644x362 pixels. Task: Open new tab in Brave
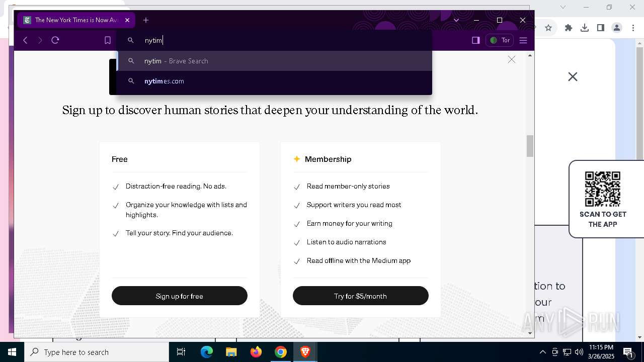(146, 20)
